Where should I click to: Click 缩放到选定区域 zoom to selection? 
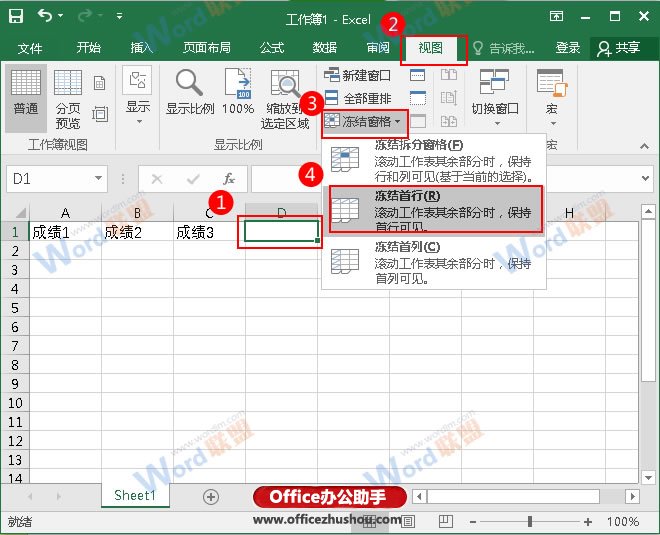(x=285, y=99)
